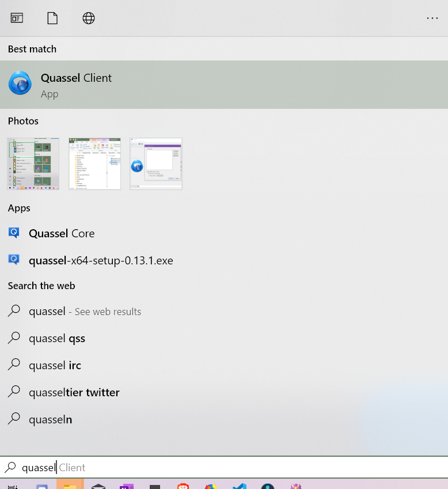Filter search results by Documents icon
This screenshot has height=489, width=448.
pos(52,18)
